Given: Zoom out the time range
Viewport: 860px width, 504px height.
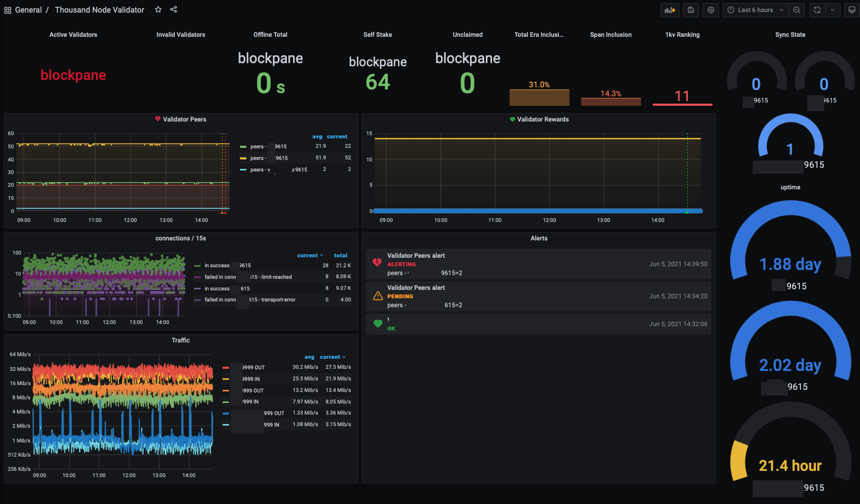Looking at the screenshot, I should pos(797,10).
